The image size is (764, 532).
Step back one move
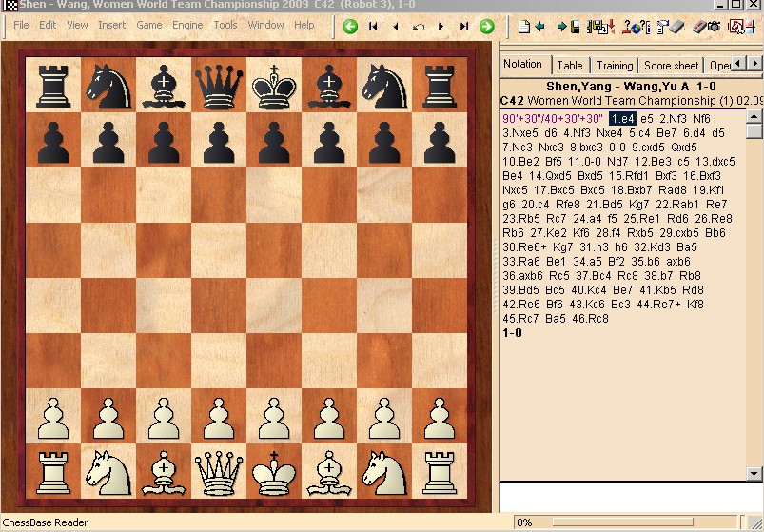[x=396, y=27]
